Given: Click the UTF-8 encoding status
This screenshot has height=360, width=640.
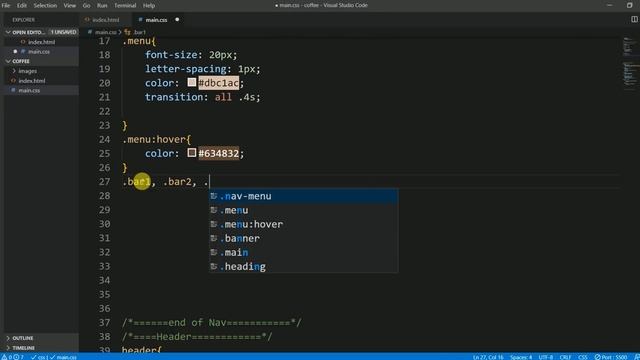Looking at the screenshot, I should pyautogui.click(x=546, y=357).
